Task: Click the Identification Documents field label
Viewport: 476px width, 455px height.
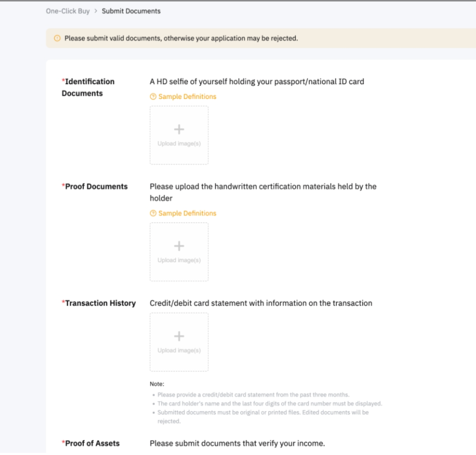Action: pyautogui.click(x=88, y=87)
